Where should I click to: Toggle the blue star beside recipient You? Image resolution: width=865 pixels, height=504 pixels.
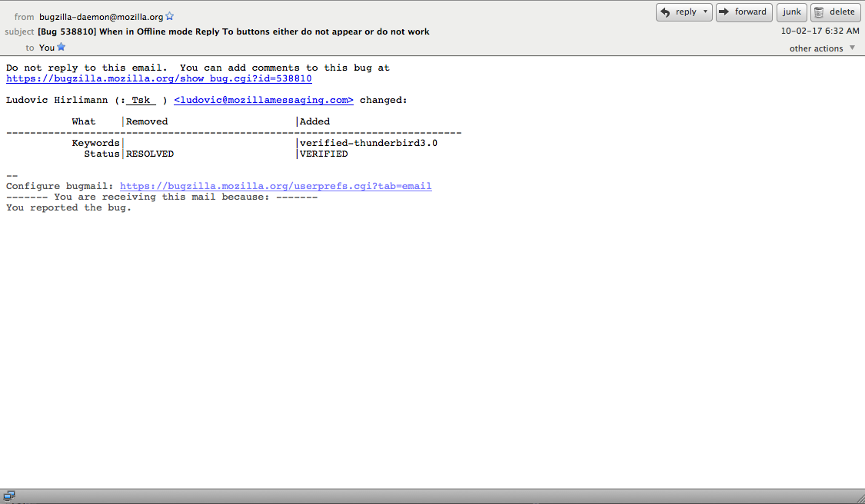(62, 47)
